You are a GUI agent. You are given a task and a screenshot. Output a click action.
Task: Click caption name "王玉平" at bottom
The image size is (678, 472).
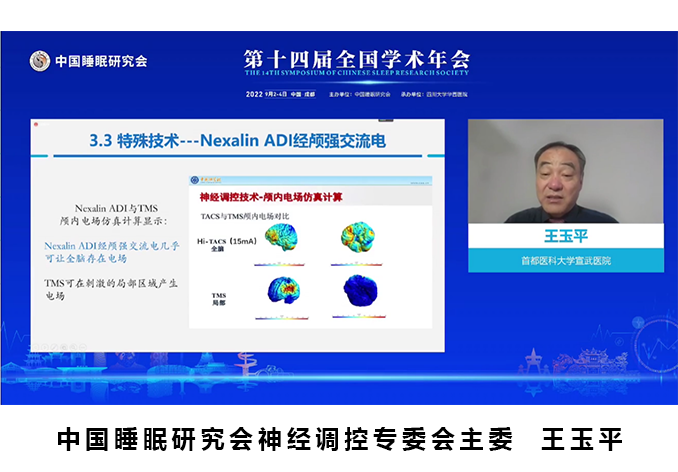(582, 439)
